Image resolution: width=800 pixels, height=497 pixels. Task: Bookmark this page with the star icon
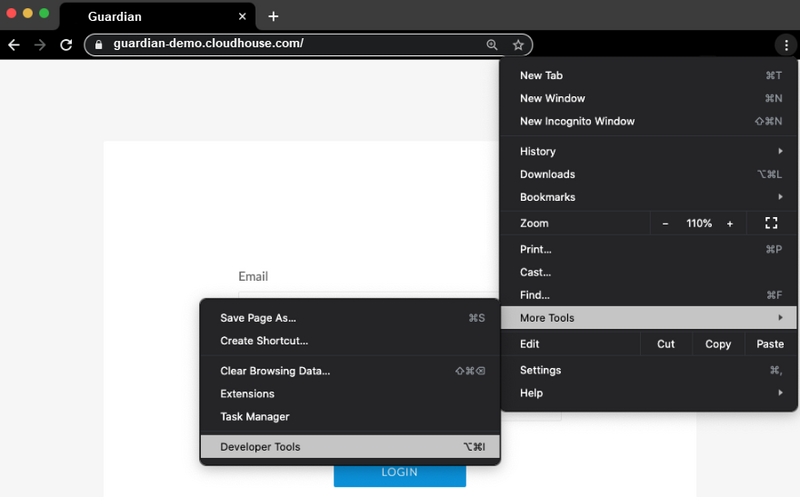[x=518, y=45]
